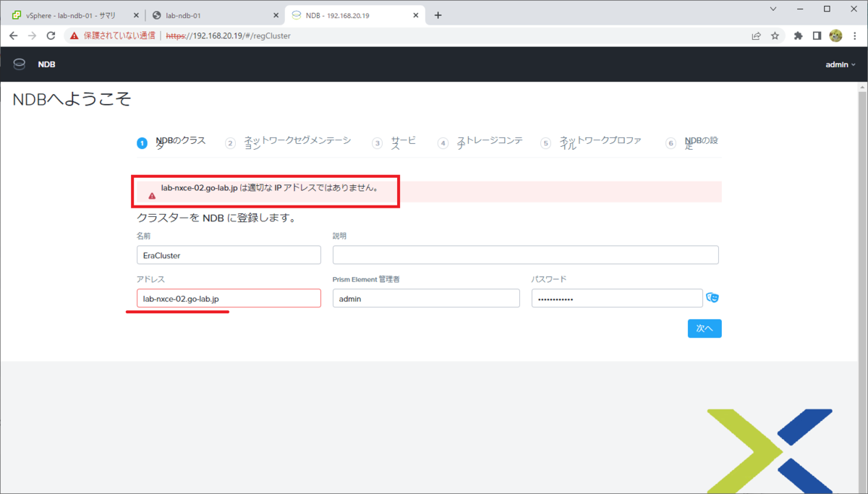Expand the admin user dropdown
The image size is (868, 494).
[x=841, y=64]
